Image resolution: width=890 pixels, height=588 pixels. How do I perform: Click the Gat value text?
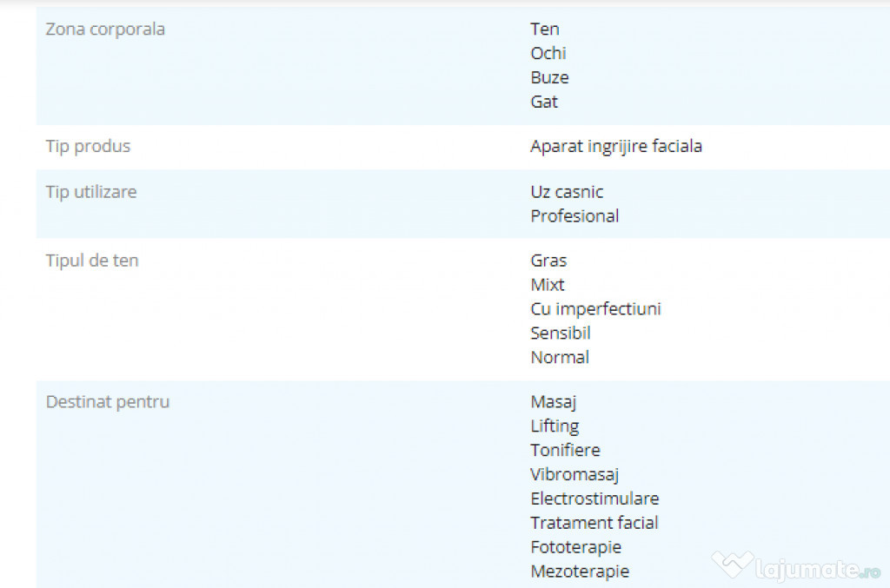pyautogui.click(x=544, y=102)
